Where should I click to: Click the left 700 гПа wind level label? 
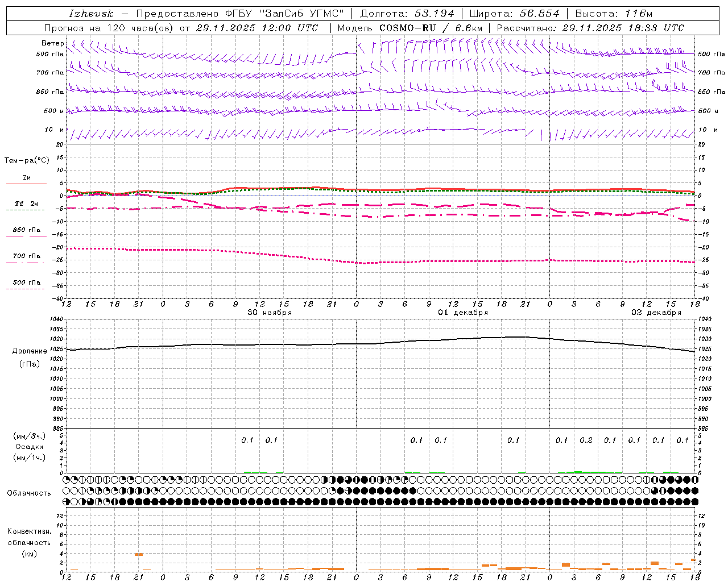tap(49, 73)
